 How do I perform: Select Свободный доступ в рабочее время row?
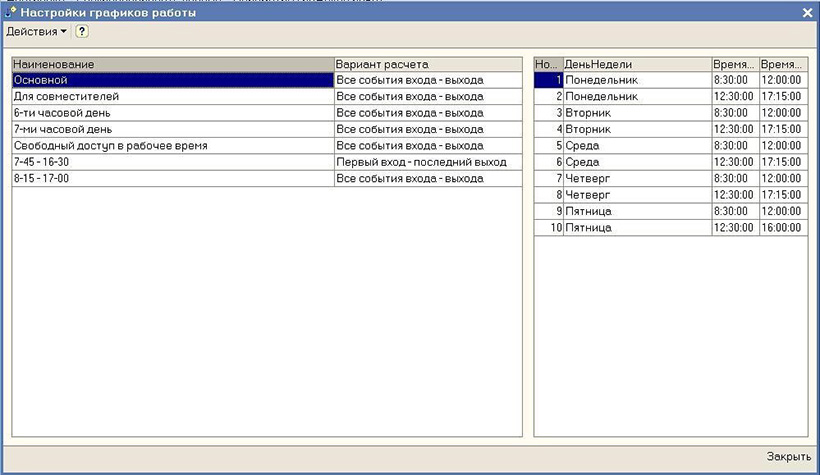click(171, 146)
